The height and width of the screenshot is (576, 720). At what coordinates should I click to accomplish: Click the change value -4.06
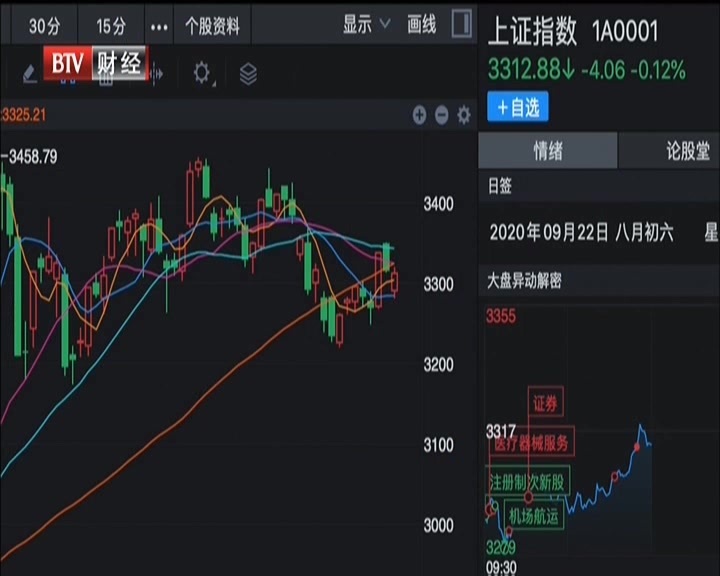point(603,70)
